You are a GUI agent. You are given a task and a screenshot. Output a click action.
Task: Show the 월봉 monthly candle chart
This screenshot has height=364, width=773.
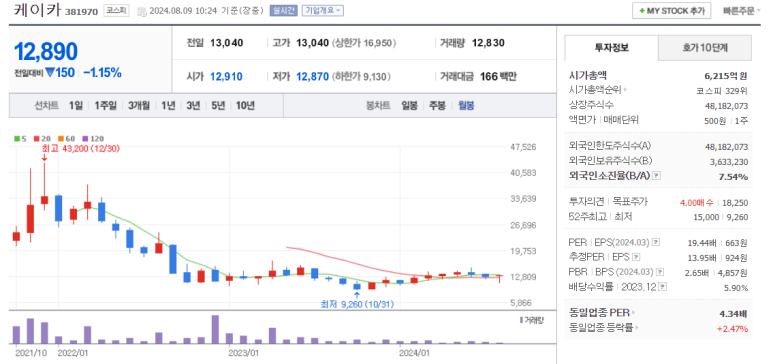tap(466, 105)
